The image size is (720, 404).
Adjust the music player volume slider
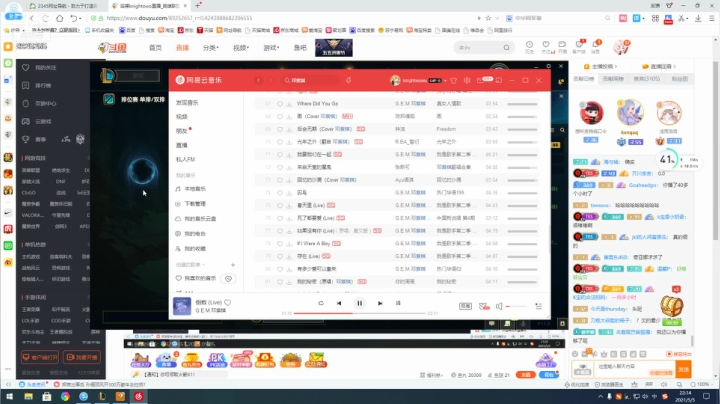[517, 306]
